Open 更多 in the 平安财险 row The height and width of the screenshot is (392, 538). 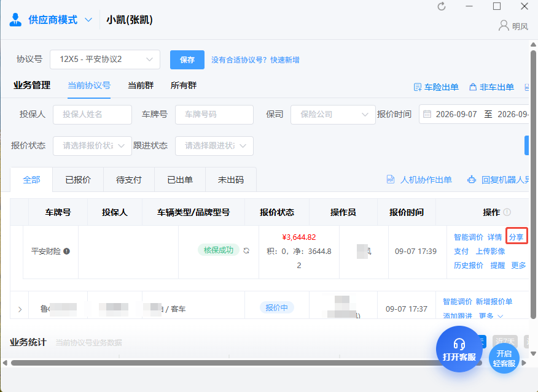pyautogui.click(x=518, y=265)
